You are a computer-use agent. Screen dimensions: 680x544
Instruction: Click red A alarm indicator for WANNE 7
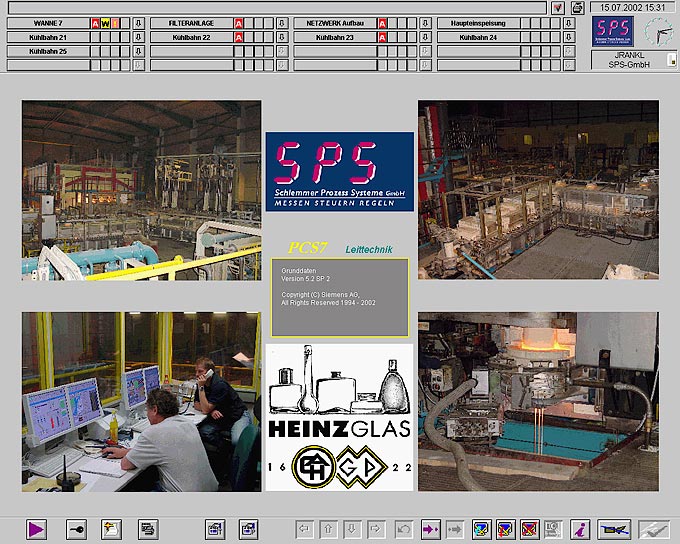tap(95, 23)
